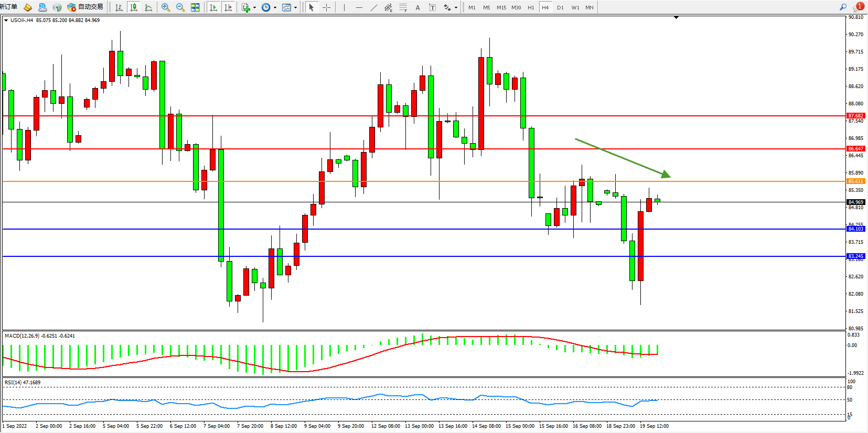Select the vertical line drawing tool

coord(344,7)
